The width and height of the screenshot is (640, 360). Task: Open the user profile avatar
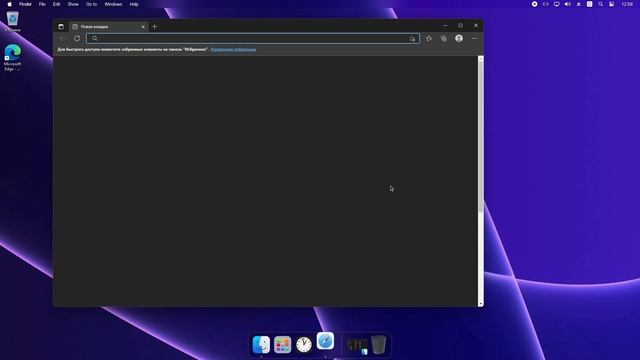[x=459, y=38]
